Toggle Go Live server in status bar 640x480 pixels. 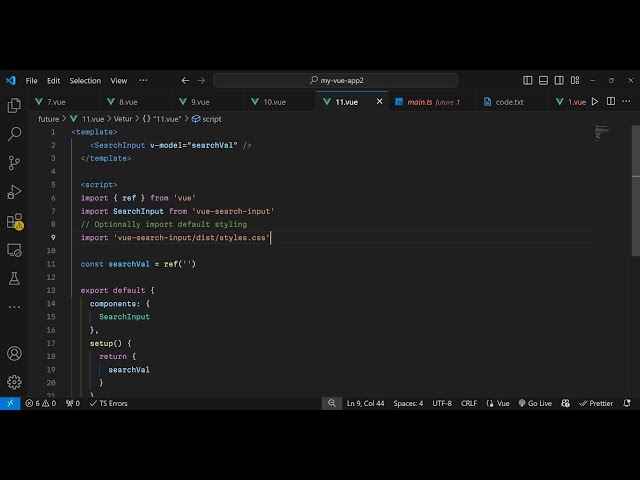(x=534, y=403)
